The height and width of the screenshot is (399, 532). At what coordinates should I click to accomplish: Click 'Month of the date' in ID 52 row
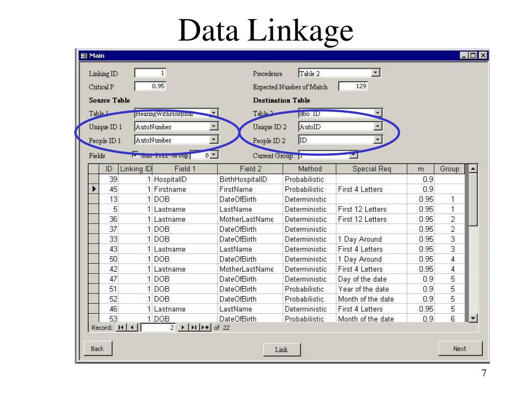(x=371, y=299)
